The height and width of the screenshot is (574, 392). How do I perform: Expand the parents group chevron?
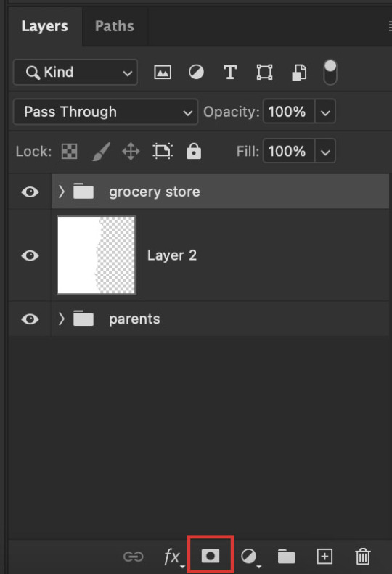click(62, 319)
